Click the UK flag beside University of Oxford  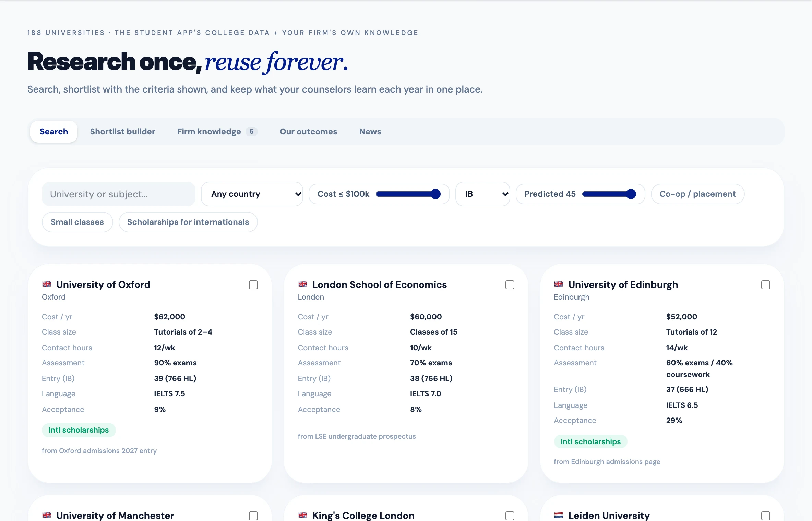click(x=47, y=284)
